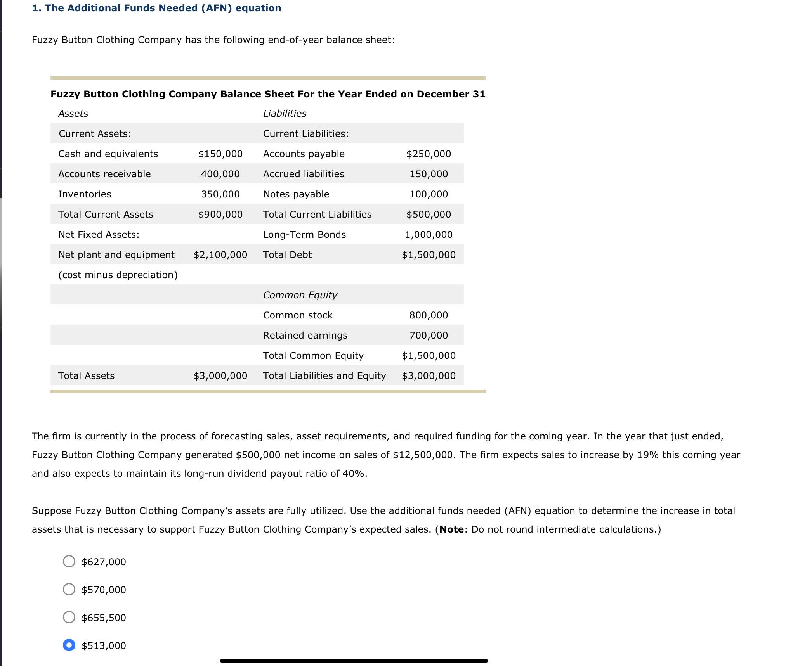812x666 pixels.
Task: Click the Cash and equivalents row
Action: (x=108, y=154)
